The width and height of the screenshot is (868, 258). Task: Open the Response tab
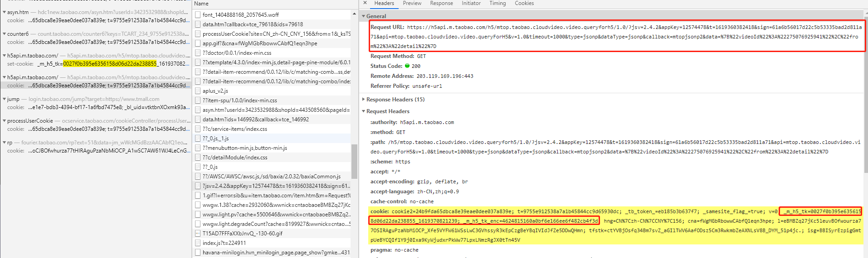point(441,3)
